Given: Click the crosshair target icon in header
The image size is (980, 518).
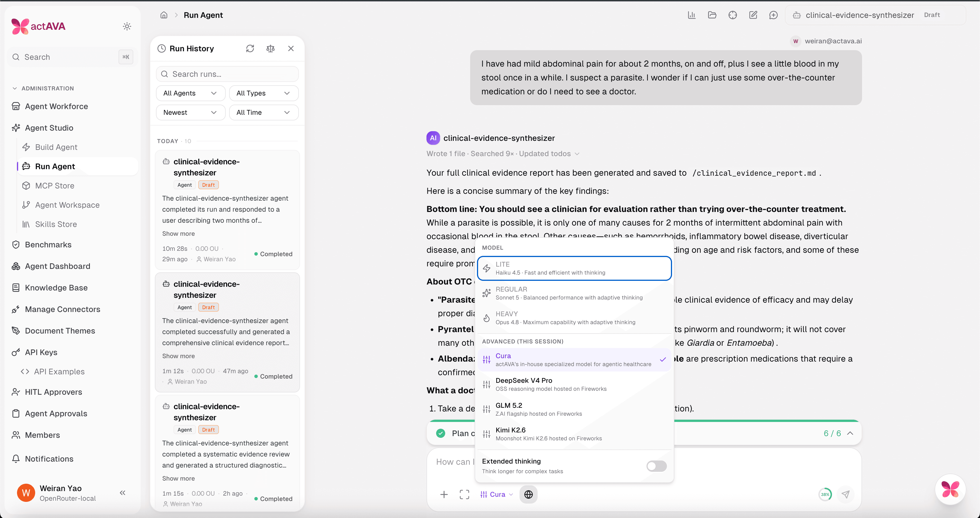Looking at the screenshot, I should click(733, 15).
